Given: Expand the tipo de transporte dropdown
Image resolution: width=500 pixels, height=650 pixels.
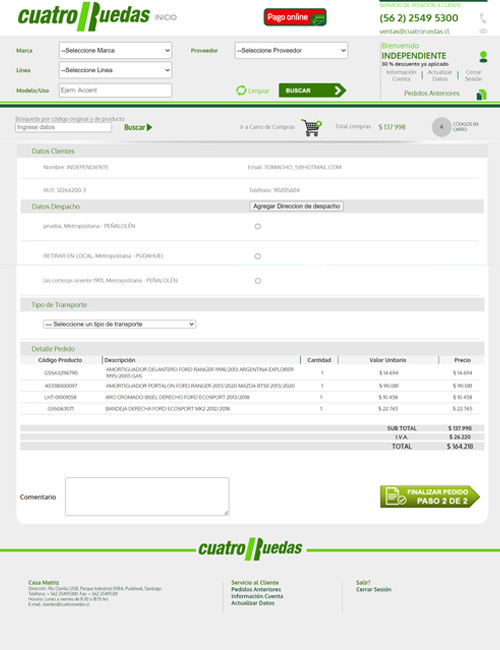Looking at the screenshot, I should (x=119, y=324).
